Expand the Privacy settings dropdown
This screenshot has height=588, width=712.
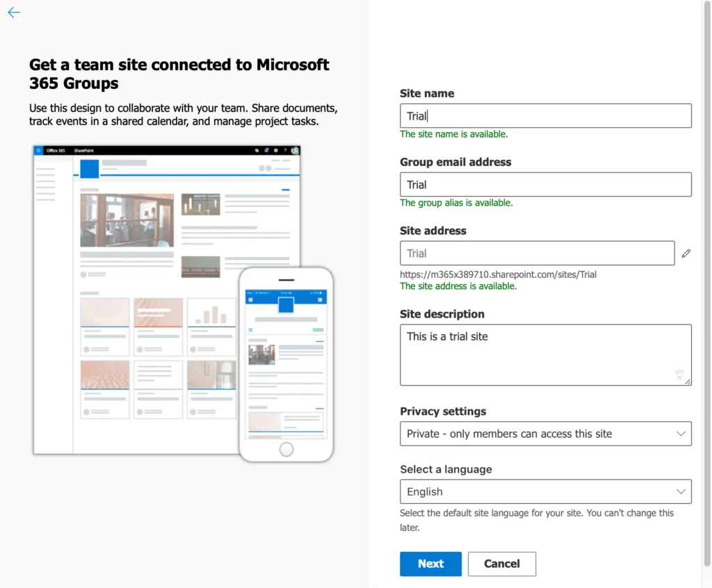pos(545,434)
